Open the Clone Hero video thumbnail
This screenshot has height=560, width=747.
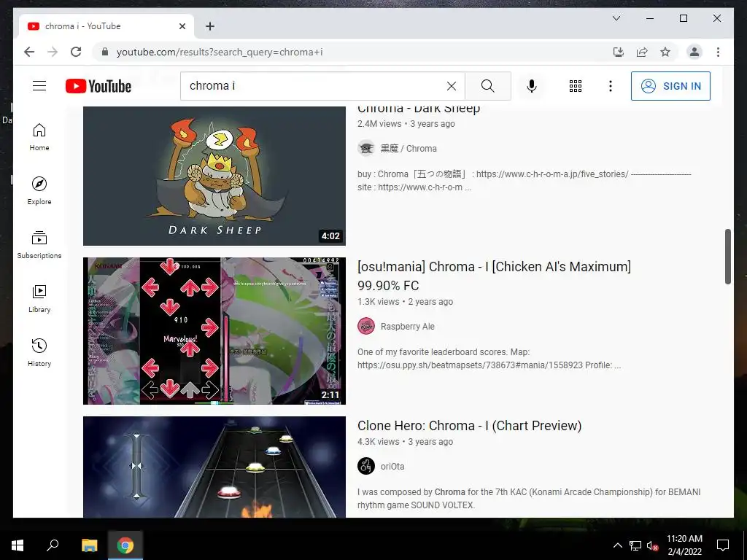pyautogui.click(x=214, y=467)
